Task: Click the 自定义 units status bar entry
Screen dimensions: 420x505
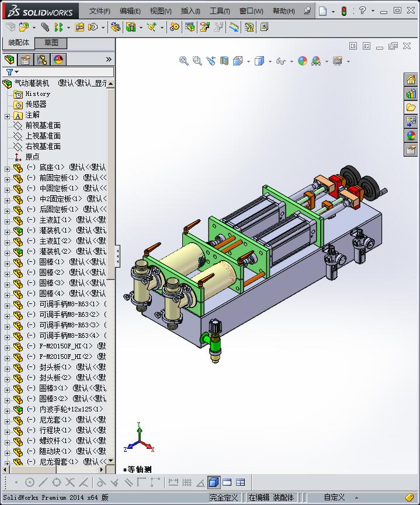Action: (x=334, y=497)
